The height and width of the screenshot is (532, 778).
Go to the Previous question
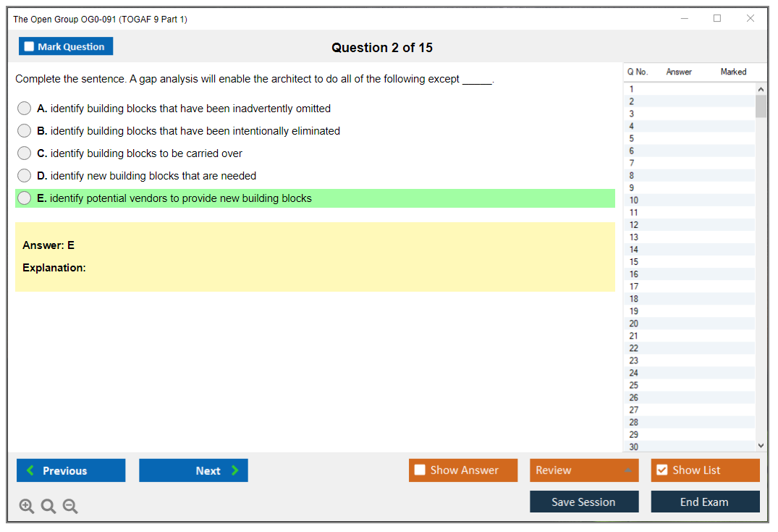click(71, 470)
